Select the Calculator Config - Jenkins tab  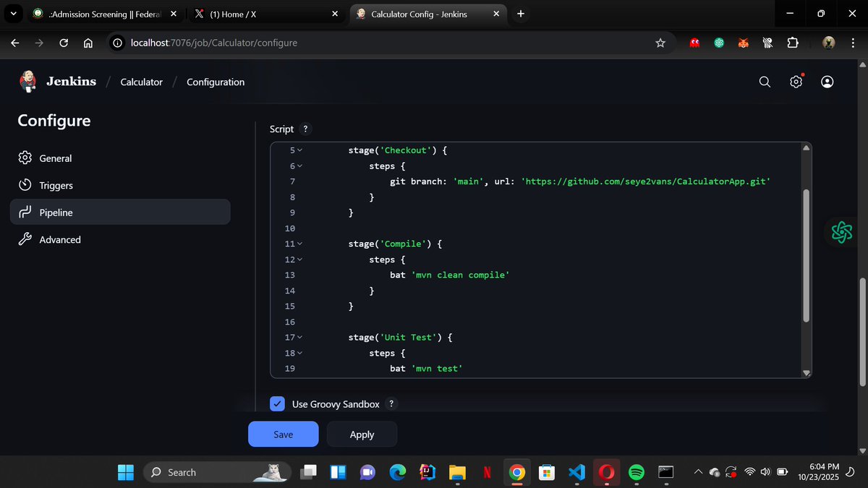pos(430,14)
